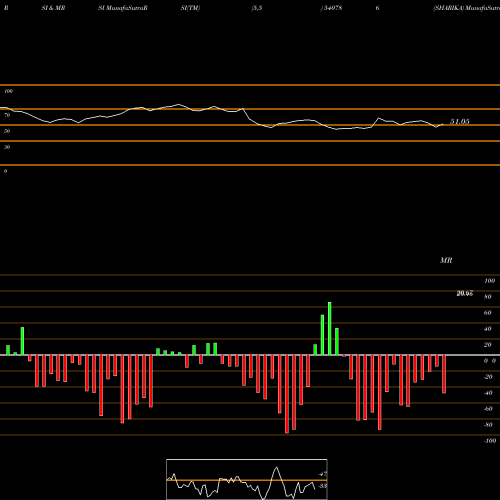The height and width of the screenshot is (500, 500).
Task: Click the "40" label on MR axis
Action: coord(488,329)
